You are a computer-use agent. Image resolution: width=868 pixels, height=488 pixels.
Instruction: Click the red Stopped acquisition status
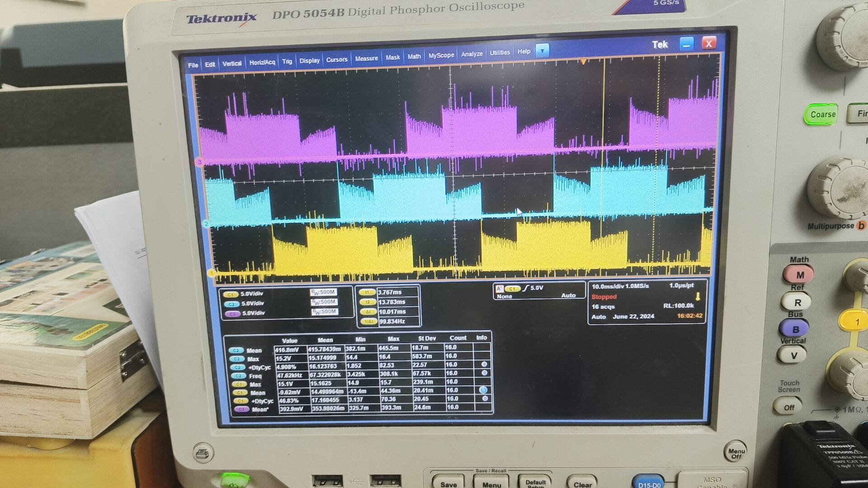coord(604,297)
